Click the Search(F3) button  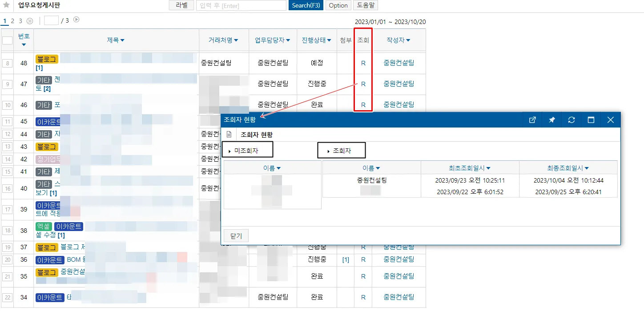point(306,5)
